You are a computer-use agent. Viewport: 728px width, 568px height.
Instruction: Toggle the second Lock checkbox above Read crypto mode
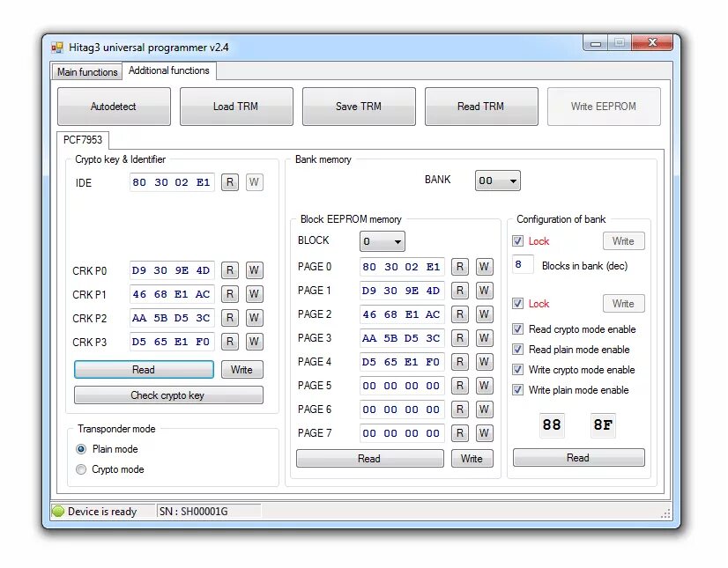[x=517, y=304]
